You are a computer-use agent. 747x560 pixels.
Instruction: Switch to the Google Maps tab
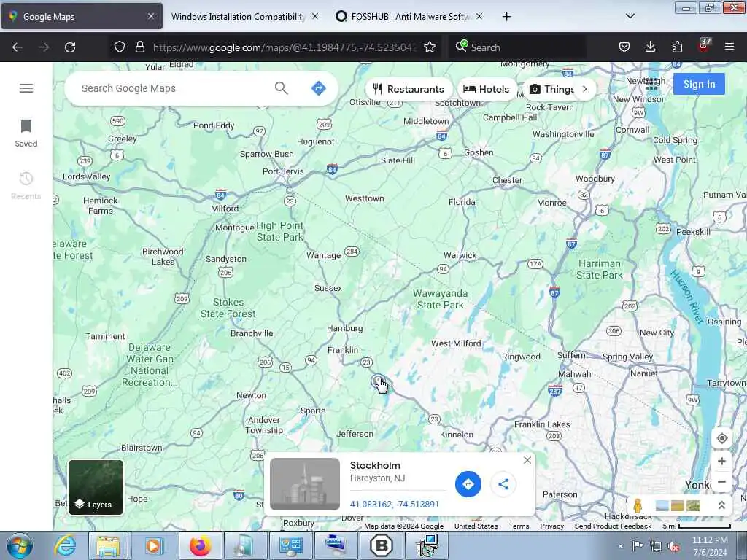(x=82, y=17)
